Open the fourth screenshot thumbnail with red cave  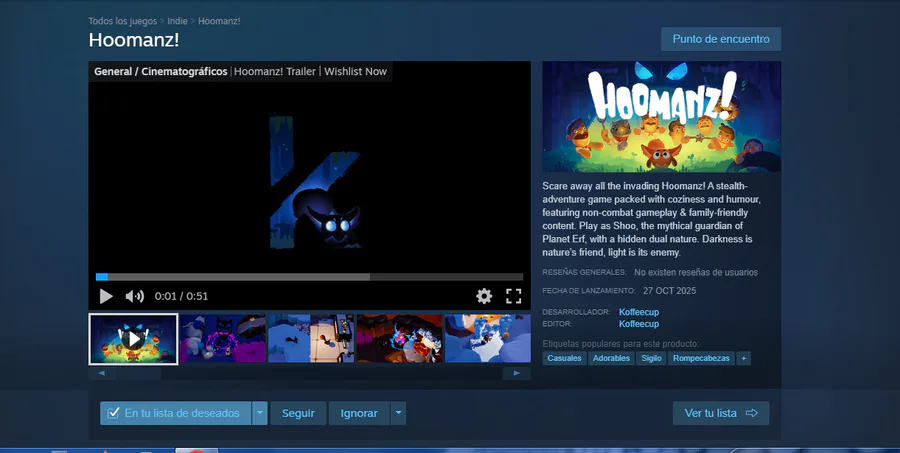coord(399,338)
